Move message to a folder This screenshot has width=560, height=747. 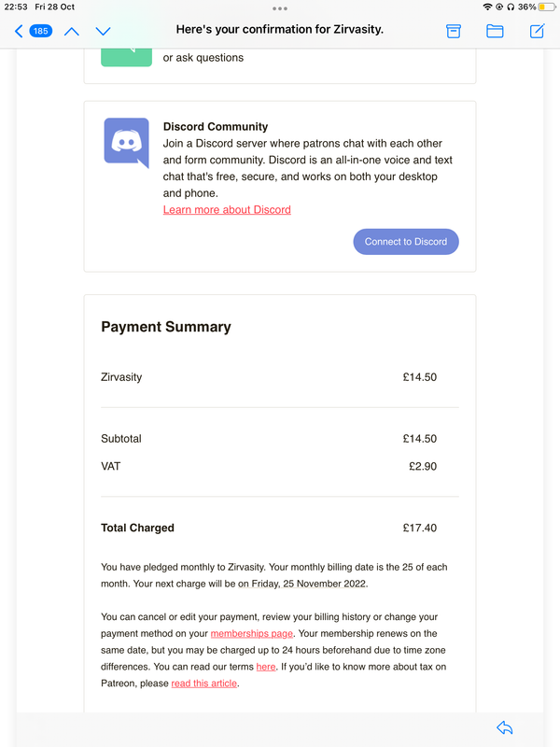[495, 31]
